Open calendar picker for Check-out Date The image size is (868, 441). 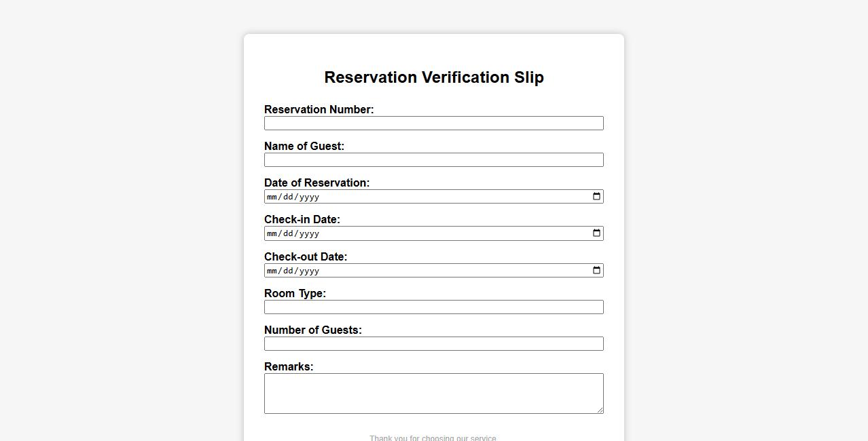(x=596, y=271)
